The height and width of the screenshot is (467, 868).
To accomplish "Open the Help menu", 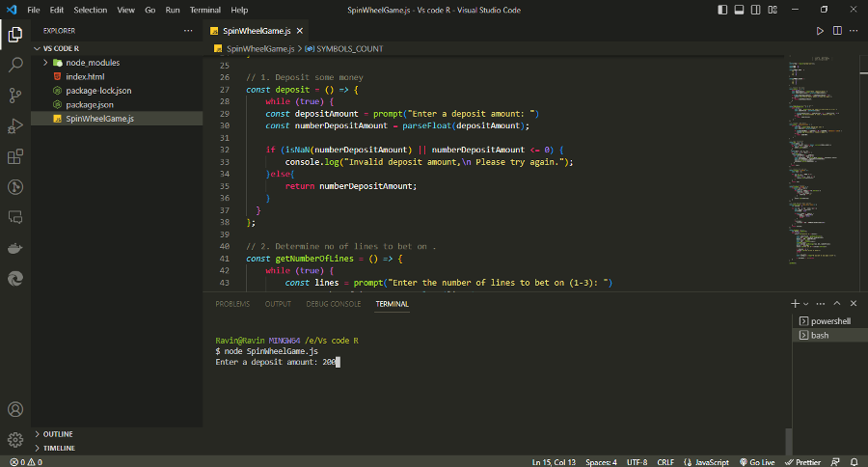I will point(239,10).
